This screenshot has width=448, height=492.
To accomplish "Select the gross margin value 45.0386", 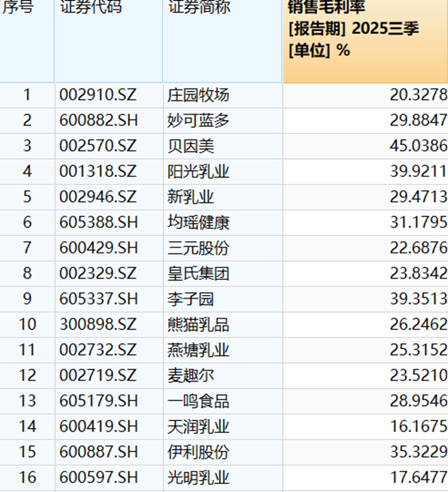I will (419, 146).
